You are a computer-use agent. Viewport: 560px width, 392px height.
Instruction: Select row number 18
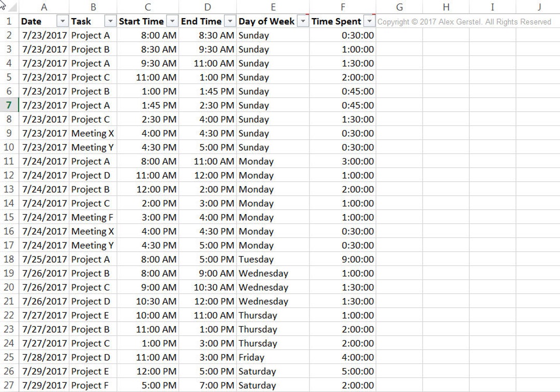click(9, 259)
